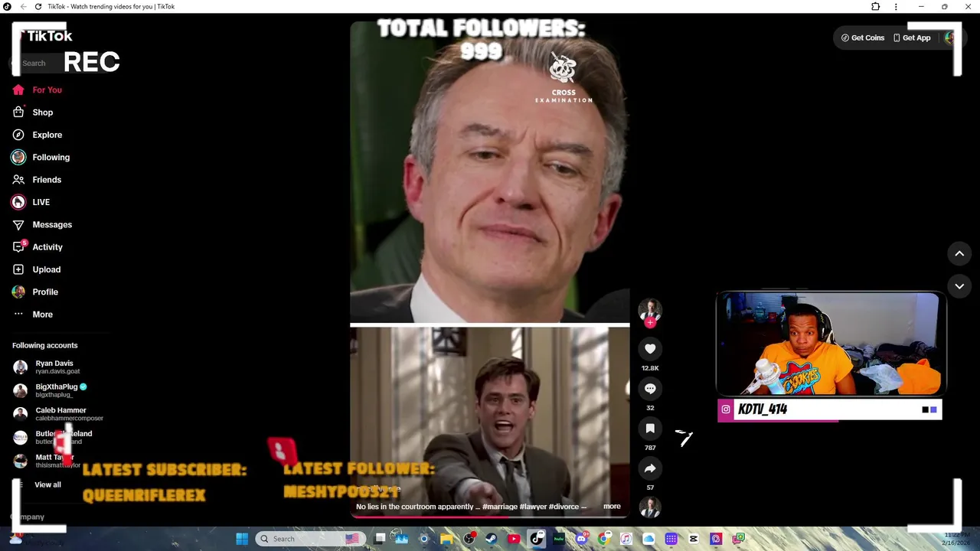Open Steam from taskbar
This screenshot has height=551, width=980.
point(492,539)
